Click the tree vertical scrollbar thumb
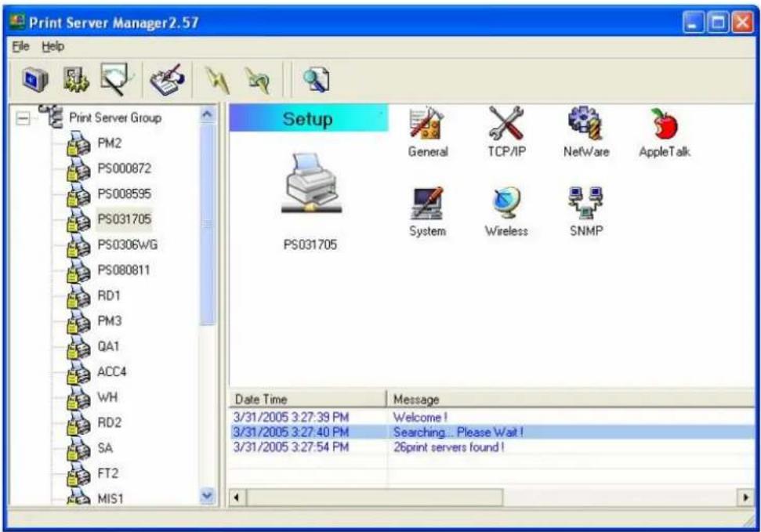The image size is (761, 532). click(x=207, y=225)
